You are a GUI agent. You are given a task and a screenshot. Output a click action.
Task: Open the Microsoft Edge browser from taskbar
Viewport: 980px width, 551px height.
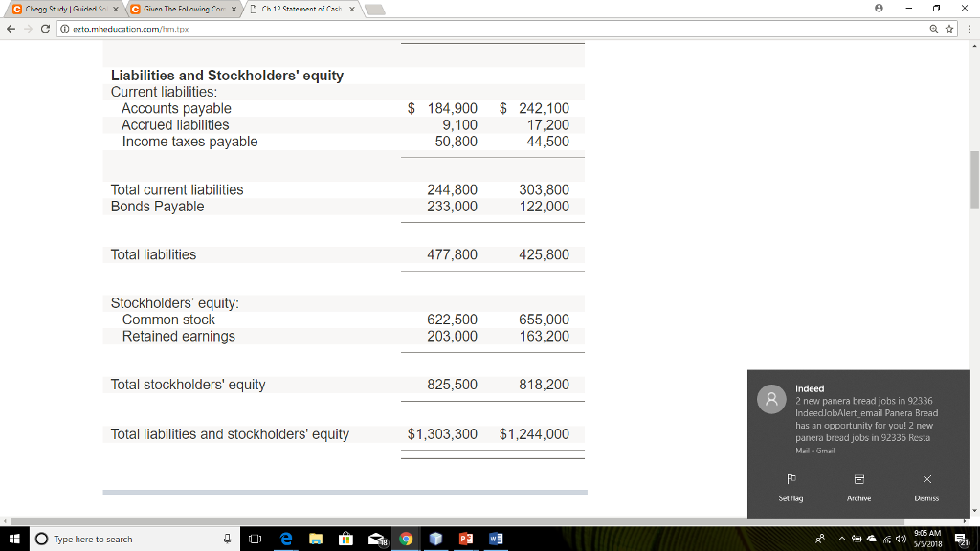[x=285, y=539]
